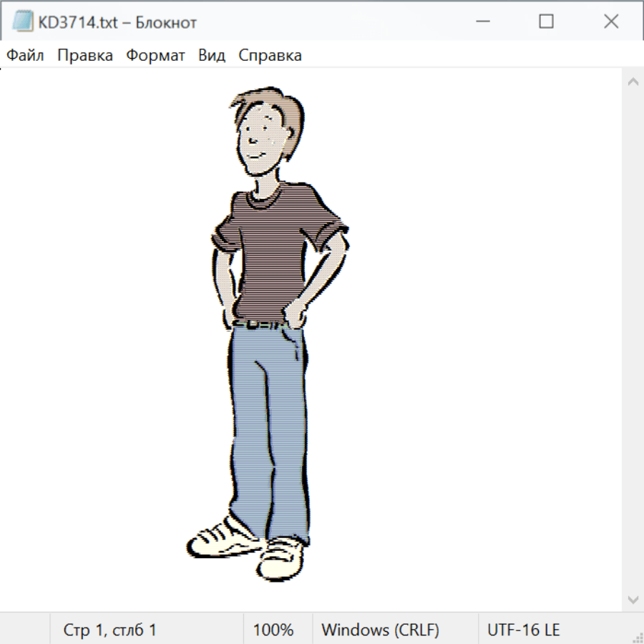Click the Windows (CRLF) line ending indicator
This screenshot has height=644, width=644.
click(x=380, y=630)
